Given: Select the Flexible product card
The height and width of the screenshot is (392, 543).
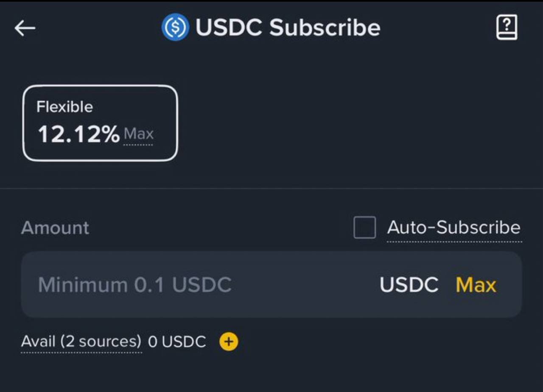Looking at the screenshot, I should (100, 123).
